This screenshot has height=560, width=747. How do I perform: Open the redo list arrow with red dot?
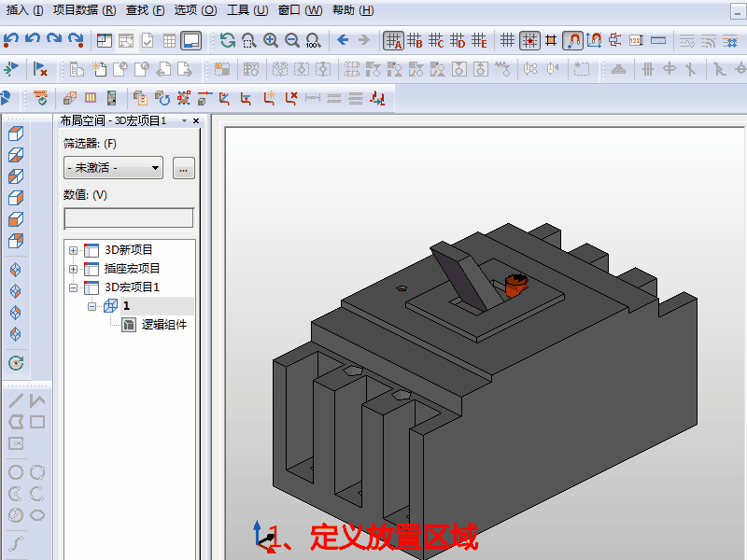coord(76,40)
